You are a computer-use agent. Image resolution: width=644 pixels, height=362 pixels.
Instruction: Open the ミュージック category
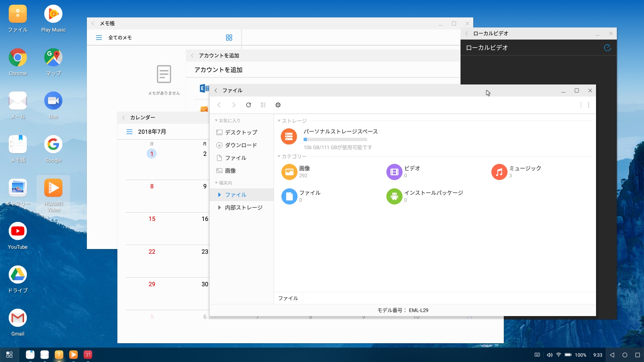(x=499, y=172)
